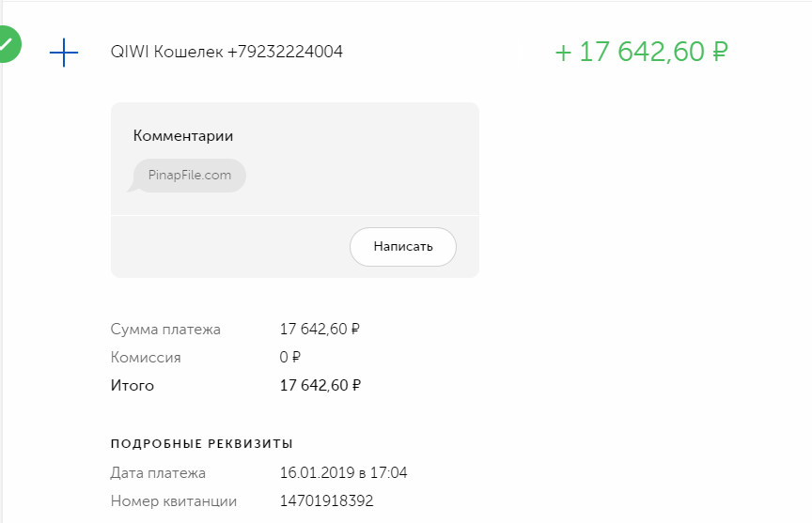The width and height of the screenshot is (812, 523).
Task: Select the commission value 0 ₽
Action: (x=290, y=358)
